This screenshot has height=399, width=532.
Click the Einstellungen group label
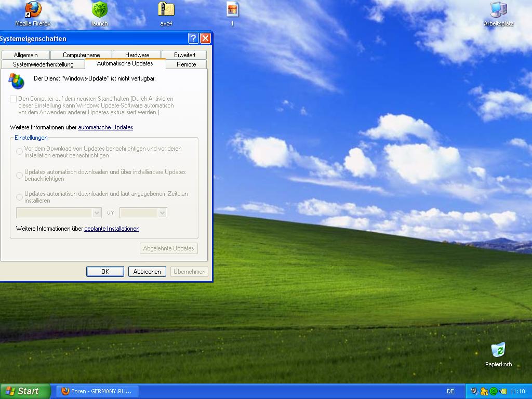click(x=31, y=138)
